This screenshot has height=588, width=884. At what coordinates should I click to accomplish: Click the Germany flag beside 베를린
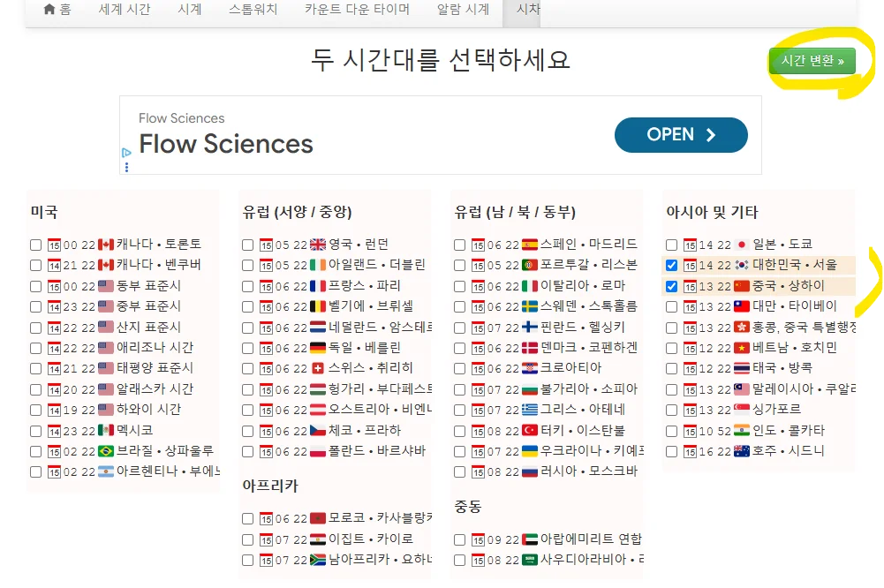[318, 348]
